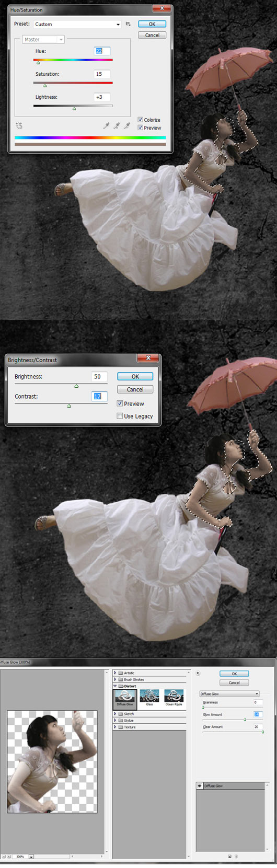This screenshot has width=277, height=868.
Task: Open the Master channel dropdown
Action: click(43, 39)
